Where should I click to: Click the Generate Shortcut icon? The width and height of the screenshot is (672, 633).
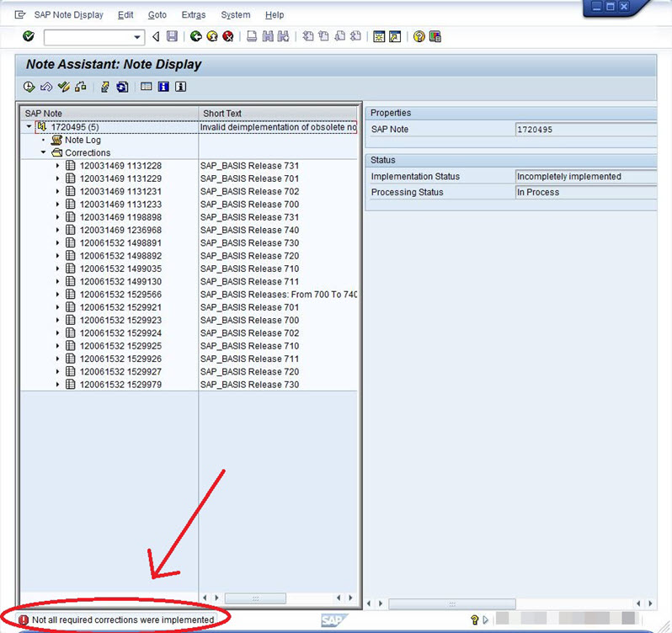395,36
